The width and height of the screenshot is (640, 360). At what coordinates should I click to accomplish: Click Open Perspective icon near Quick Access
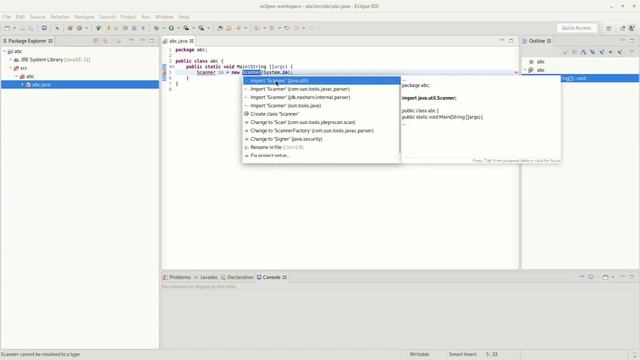click(609, 28)
